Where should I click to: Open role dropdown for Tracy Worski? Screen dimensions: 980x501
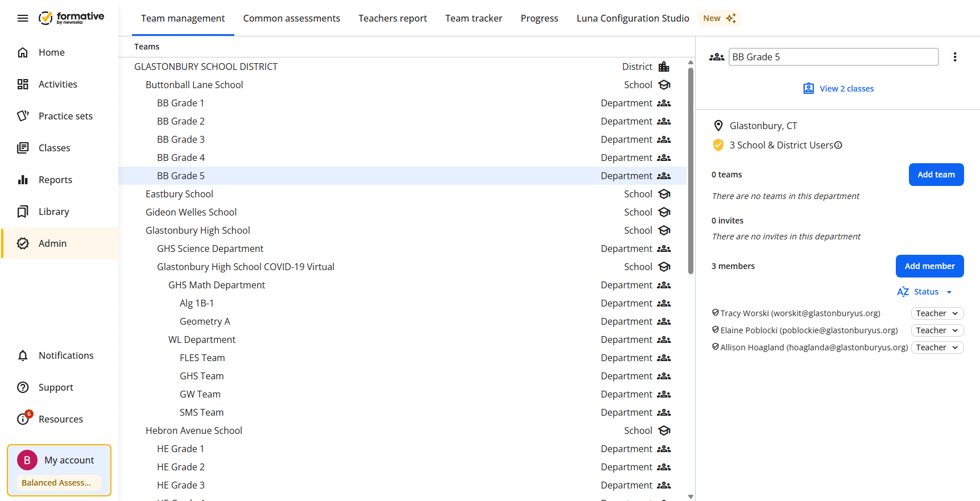[937, 313]
